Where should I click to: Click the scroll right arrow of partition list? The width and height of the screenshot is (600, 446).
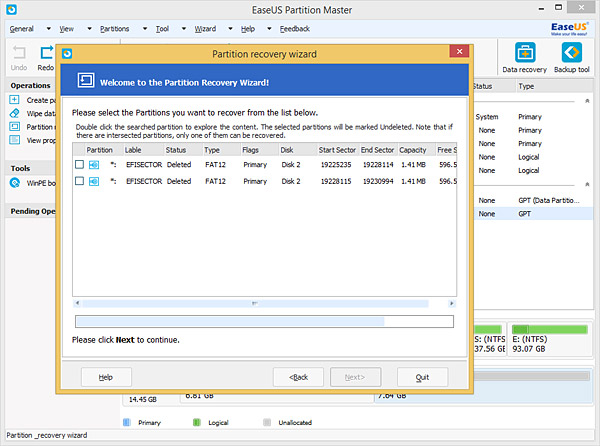[x=452, y=303]
